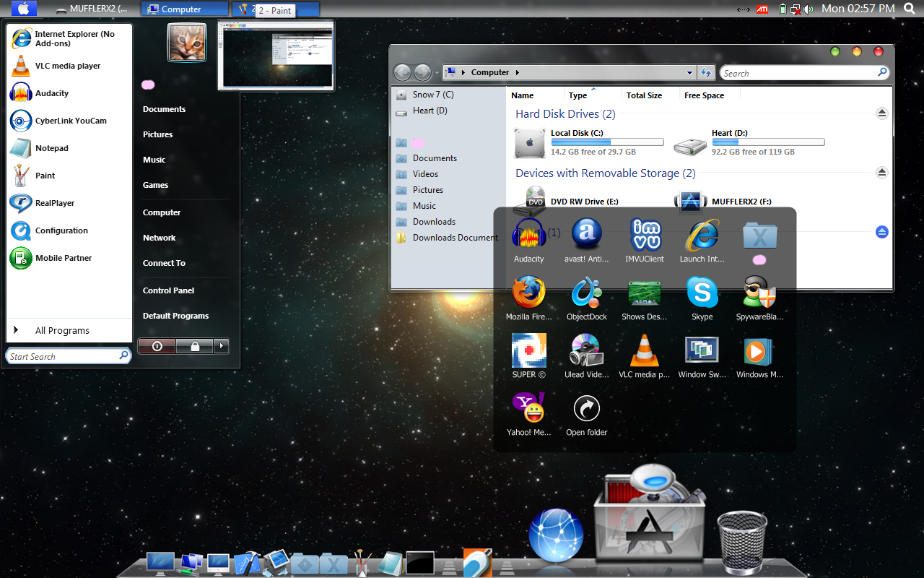Click the power button in the Start menu
Image resolution: width=924 pixels, height=578 pixels.
click(157, 346)
